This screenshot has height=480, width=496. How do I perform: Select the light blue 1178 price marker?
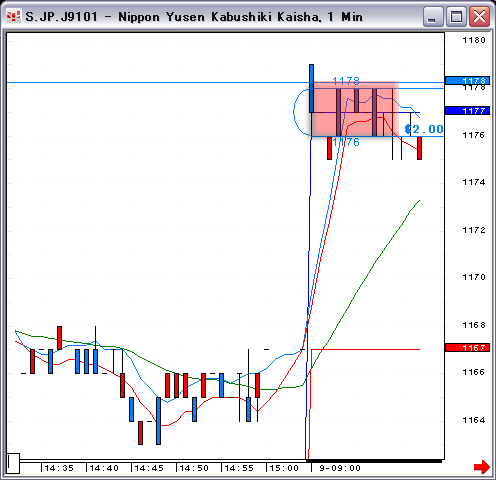[x=467, y=81]
